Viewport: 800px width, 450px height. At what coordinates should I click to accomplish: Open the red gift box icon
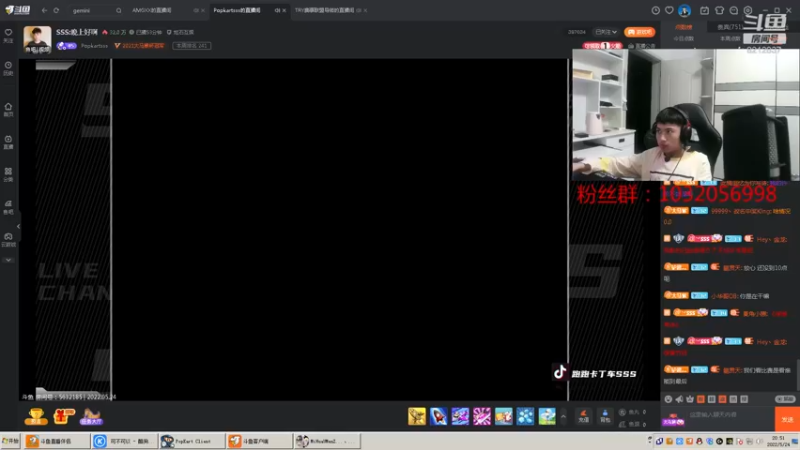coord(64,416)
